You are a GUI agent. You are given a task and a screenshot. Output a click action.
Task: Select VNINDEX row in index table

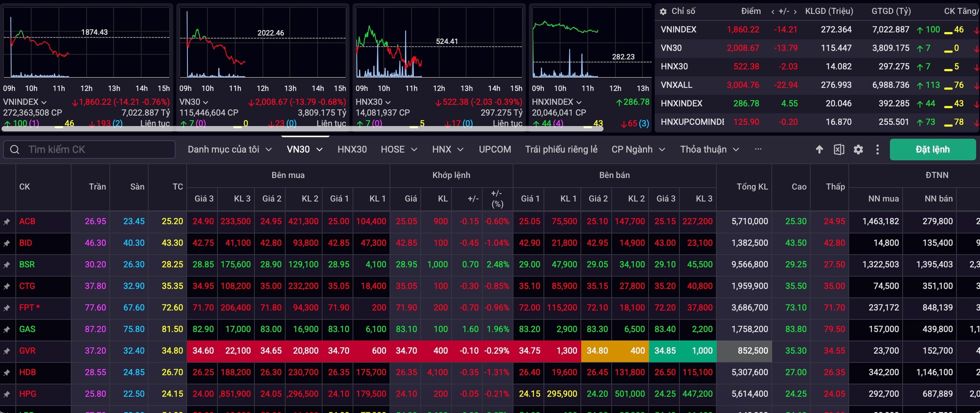pos(817,30)
